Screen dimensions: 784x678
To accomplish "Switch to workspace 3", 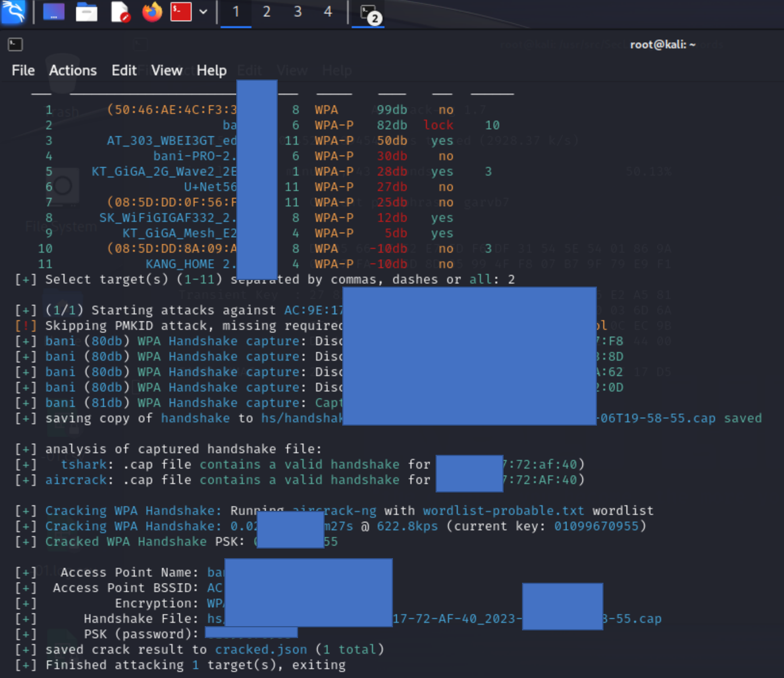I will pos(298,12).
